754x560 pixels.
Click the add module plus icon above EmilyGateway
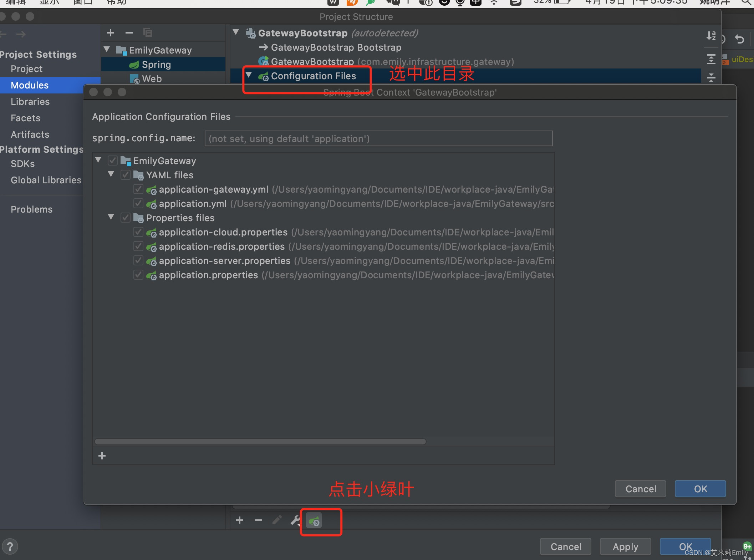point(111,33)
